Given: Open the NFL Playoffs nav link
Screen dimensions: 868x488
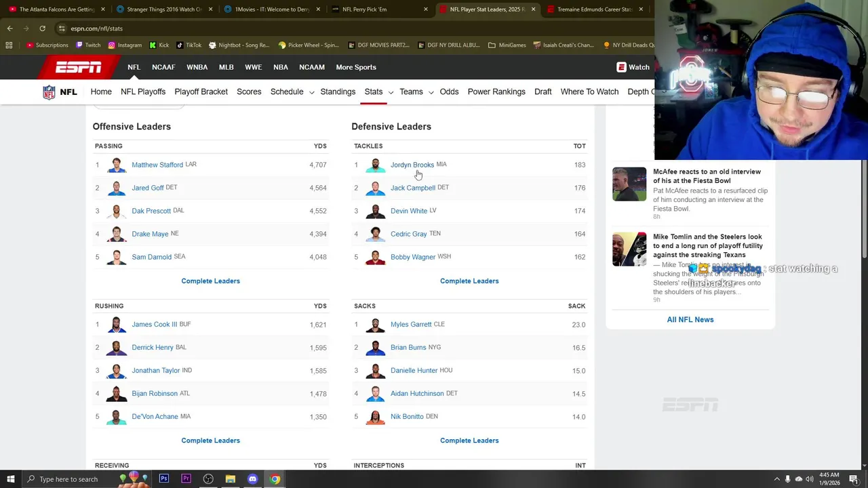Looking at the screenshot, I should pyautogui.click(x=143, y=91).
